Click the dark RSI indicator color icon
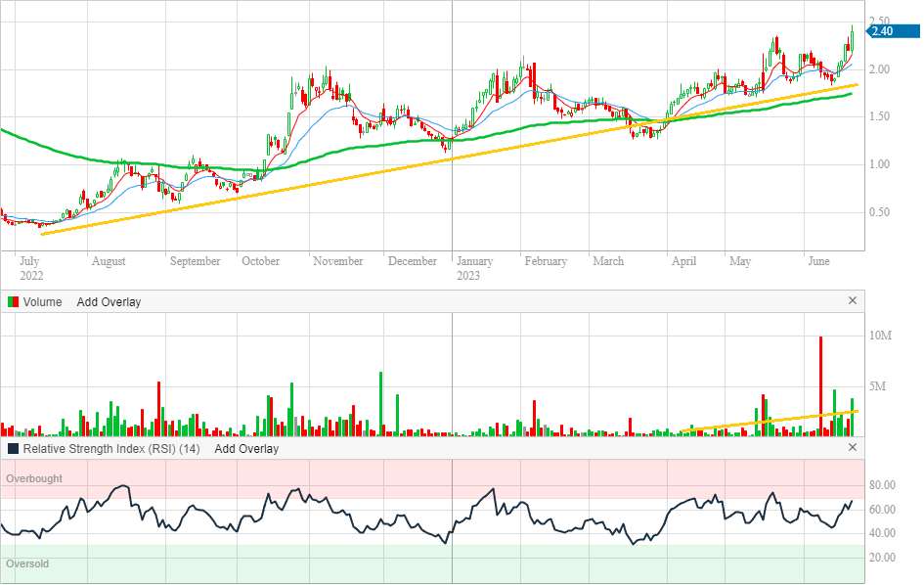Viewport: 924px width, 585px height. click(13, 449)
